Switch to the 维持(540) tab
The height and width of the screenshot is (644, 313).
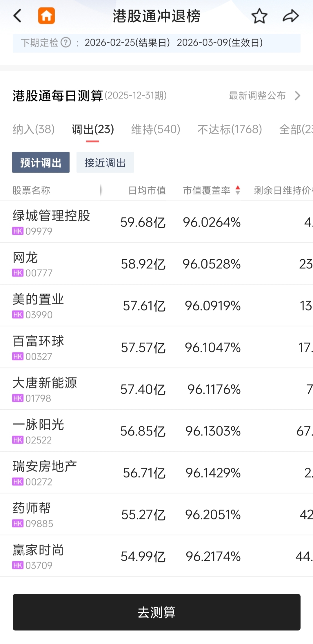(156, 129)
